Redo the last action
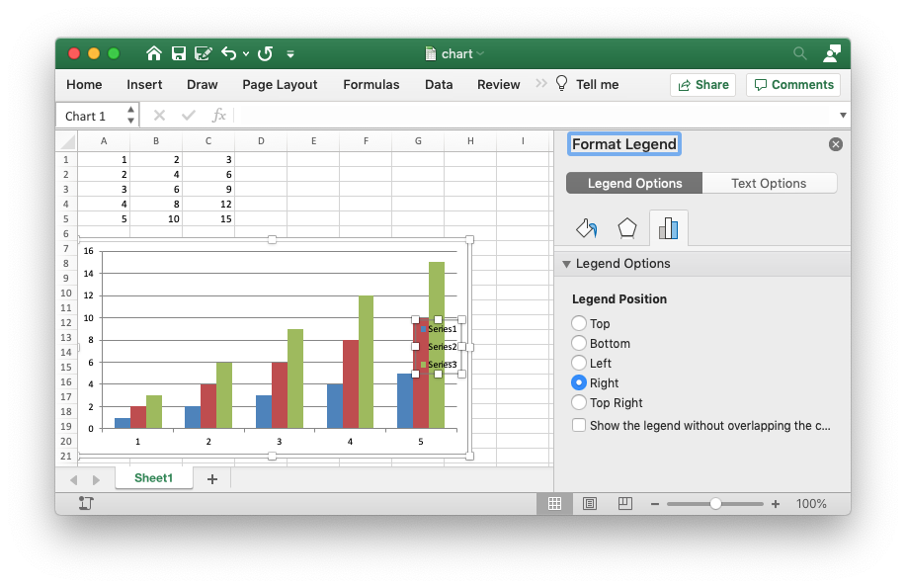Viewport: 906px width, 588px height. 265,53
